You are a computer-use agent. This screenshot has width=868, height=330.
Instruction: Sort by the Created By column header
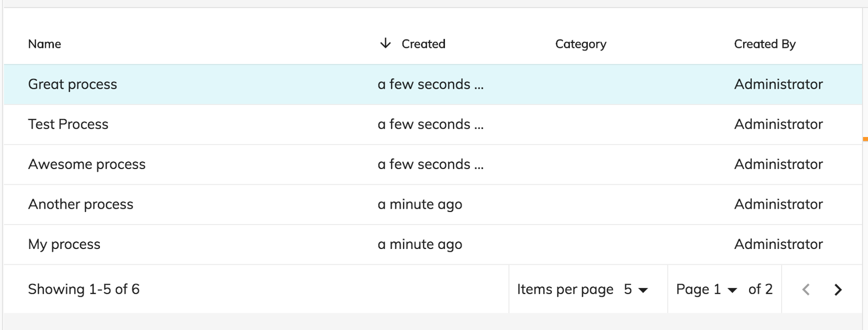coord(765,44)
